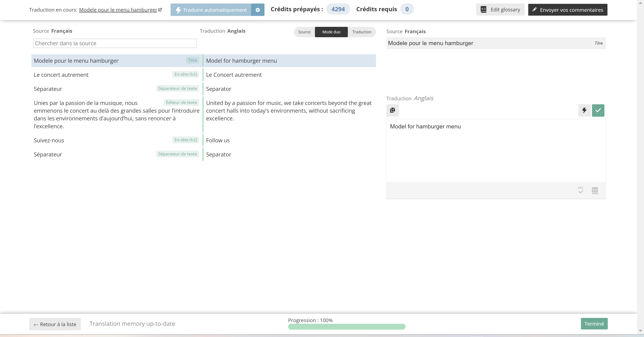Click the lightning icon in the translation panel
Screen dimensions: 644x337
coord(584,110)
